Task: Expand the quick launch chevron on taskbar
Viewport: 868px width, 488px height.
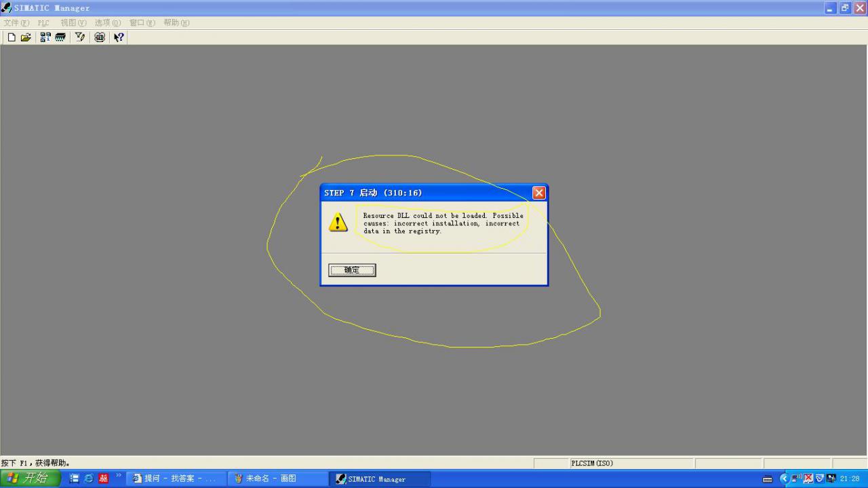Action: coord(119,476)
